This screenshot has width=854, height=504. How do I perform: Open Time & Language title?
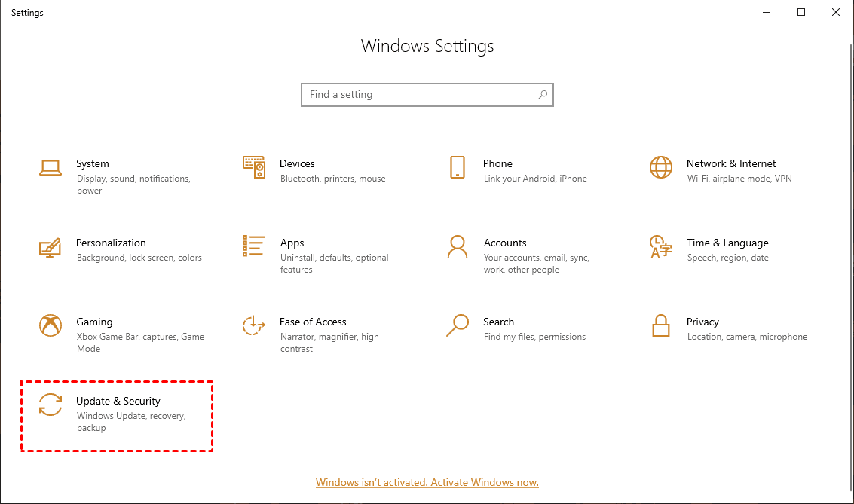[727, 243]
